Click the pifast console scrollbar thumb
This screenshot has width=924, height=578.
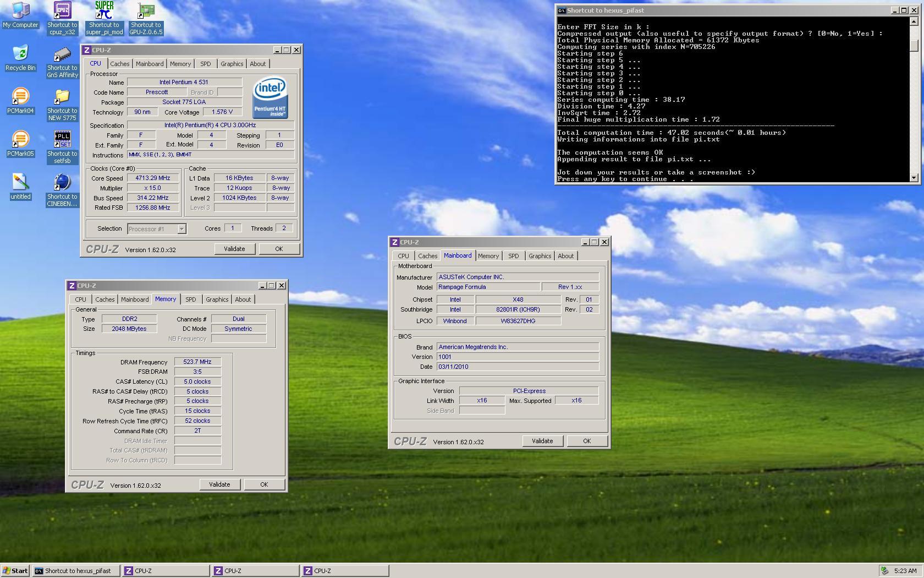[914, 46]
